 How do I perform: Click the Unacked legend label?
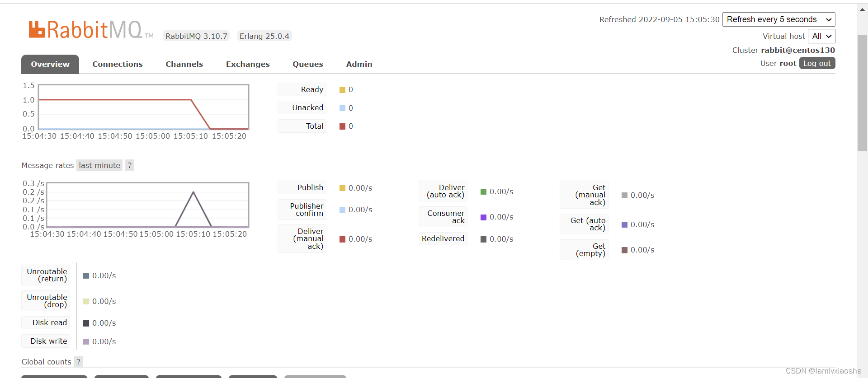[302, 107]
